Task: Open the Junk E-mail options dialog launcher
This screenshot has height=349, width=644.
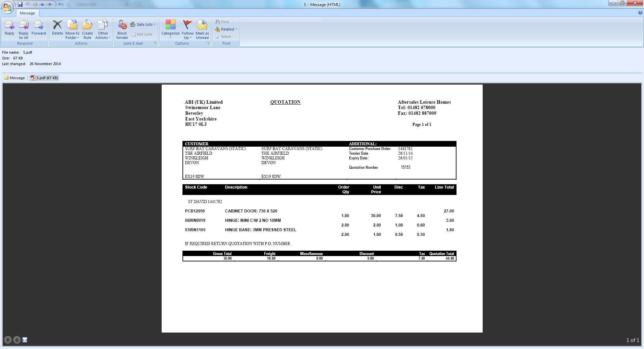Action: (x=155, y=43)
